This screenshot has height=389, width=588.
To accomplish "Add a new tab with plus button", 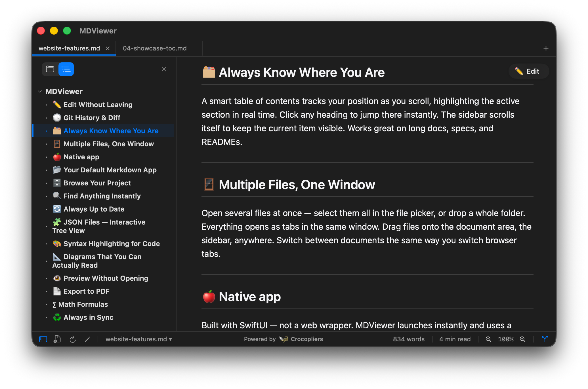I will [x=546, y=48].
